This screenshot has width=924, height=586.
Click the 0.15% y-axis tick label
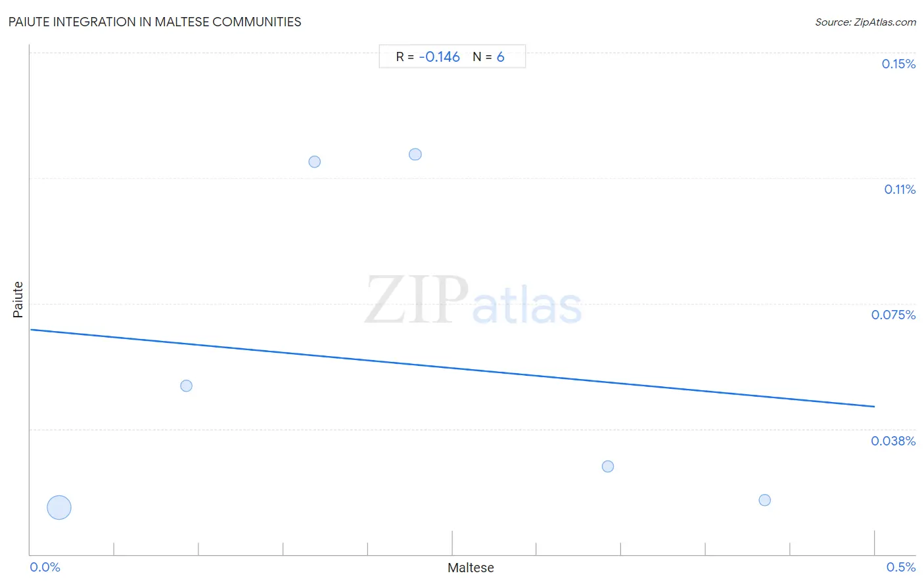pyautogui.click(x=898, y=64)
